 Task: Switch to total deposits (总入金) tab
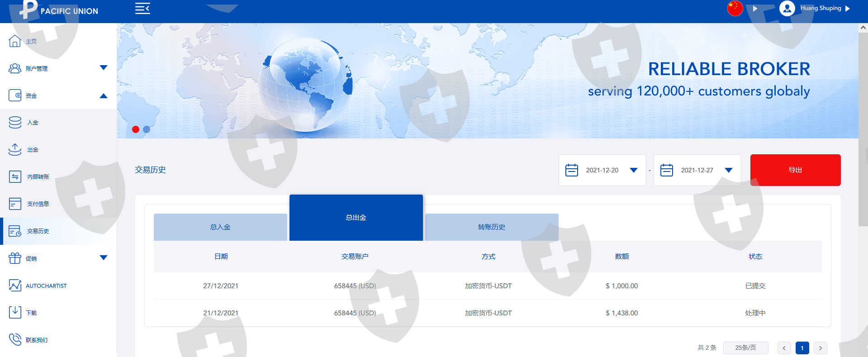[220, 227]
